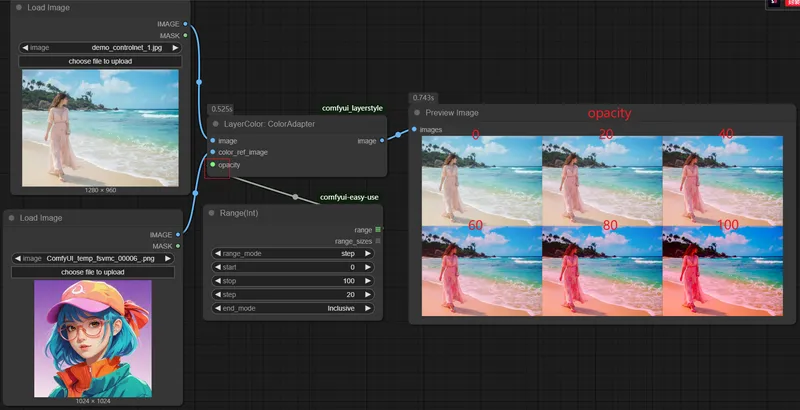The image size is (800, 410).
Task: Click the MASK output port of top Load Image
Action: [186, 35]
